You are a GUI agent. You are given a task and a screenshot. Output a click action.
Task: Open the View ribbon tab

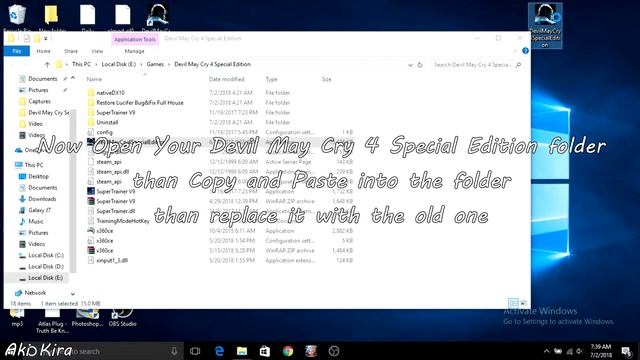pyautogui.click(x=97, y=51)
